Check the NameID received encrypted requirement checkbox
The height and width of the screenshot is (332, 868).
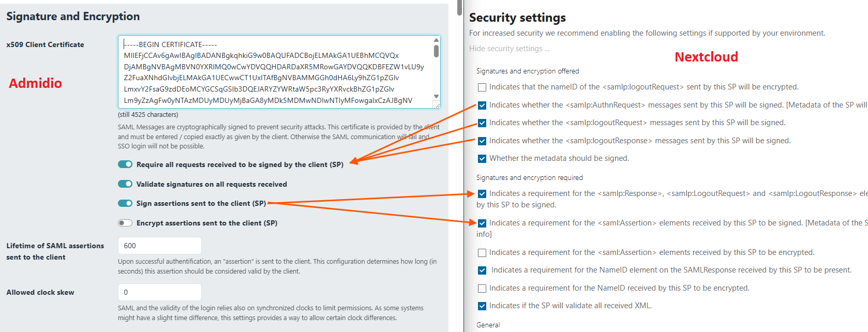pos(482,289)
